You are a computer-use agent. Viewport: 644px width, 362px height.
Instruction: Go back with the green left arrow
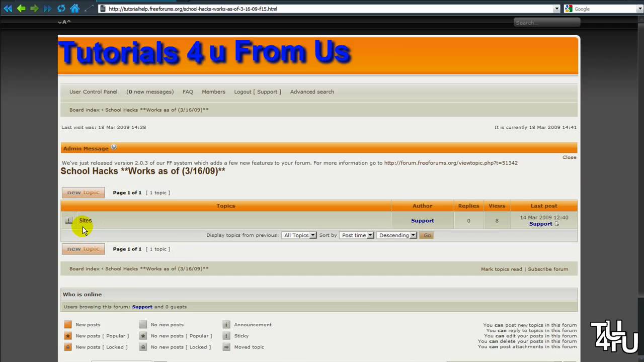[x=21, y=9]
